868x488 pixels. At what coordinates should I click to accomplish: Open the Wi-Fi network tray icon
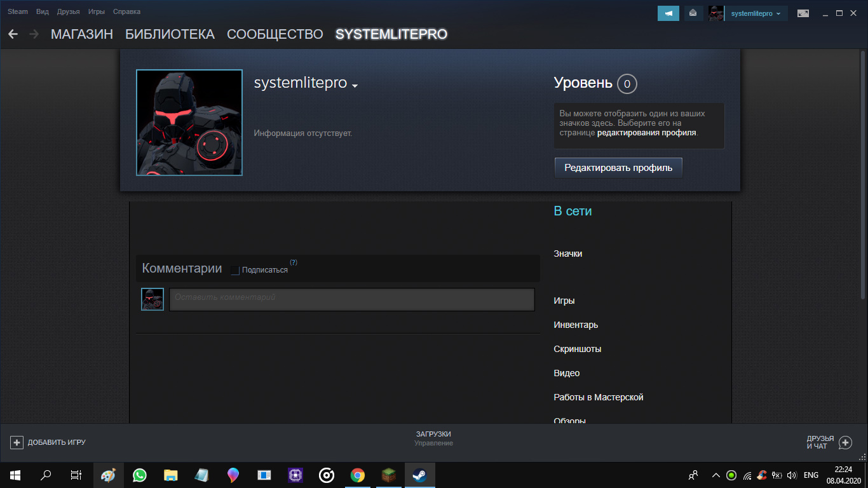[747, 475]
